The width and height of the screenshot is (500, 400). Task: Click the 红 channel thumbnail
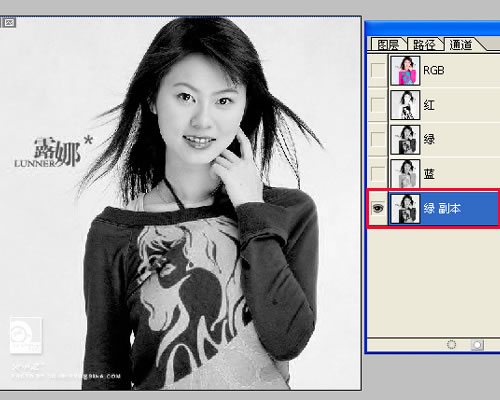coord(405,105)
